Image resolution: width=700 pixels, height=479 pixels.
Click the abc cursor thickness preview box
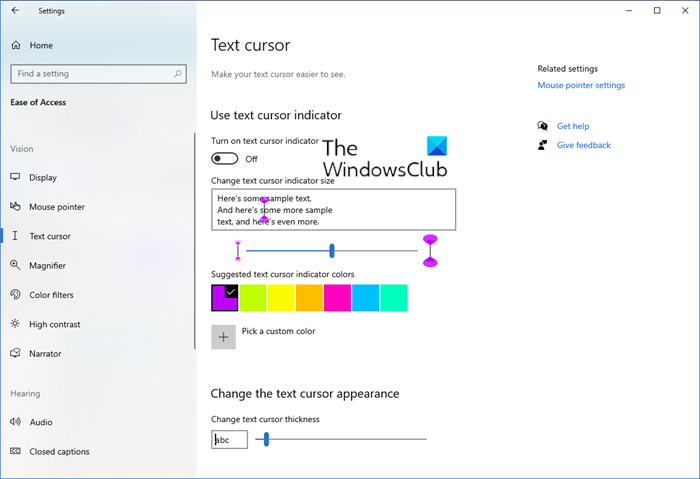229,440
